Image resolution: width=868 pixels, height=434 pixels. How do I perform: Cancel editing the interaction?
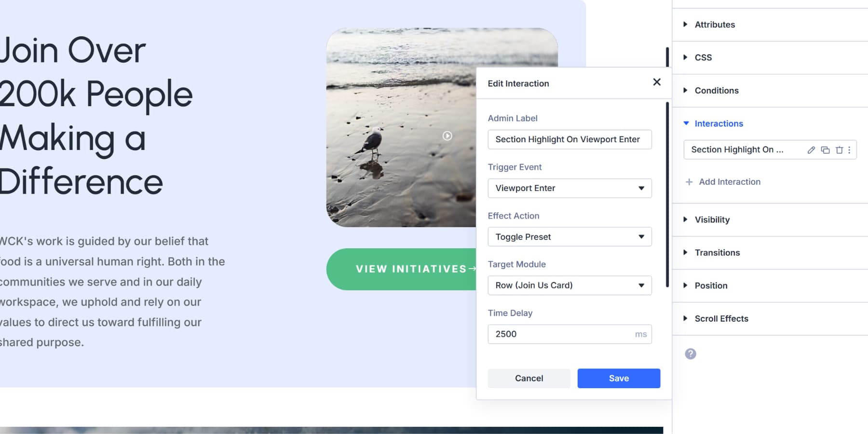529,378
